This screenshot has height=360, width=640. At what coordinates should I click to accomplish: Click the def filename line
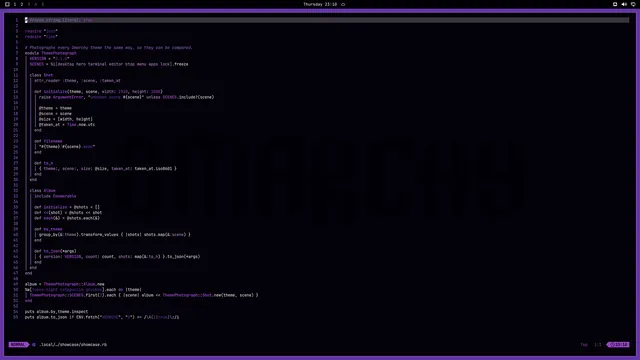coord(48,141)
